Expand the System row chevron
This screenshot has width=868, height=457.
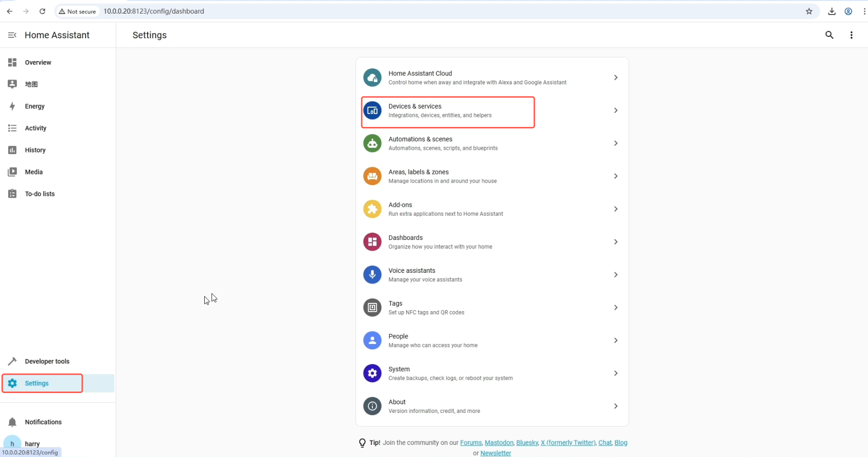click(x=615, y=373)
